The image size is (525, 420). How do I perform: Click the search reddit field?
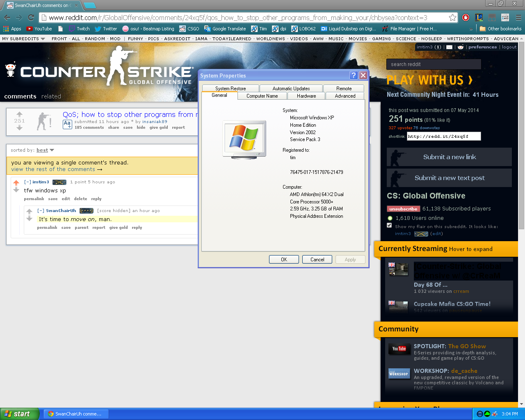pyautogui.click(x=434, y=64)
